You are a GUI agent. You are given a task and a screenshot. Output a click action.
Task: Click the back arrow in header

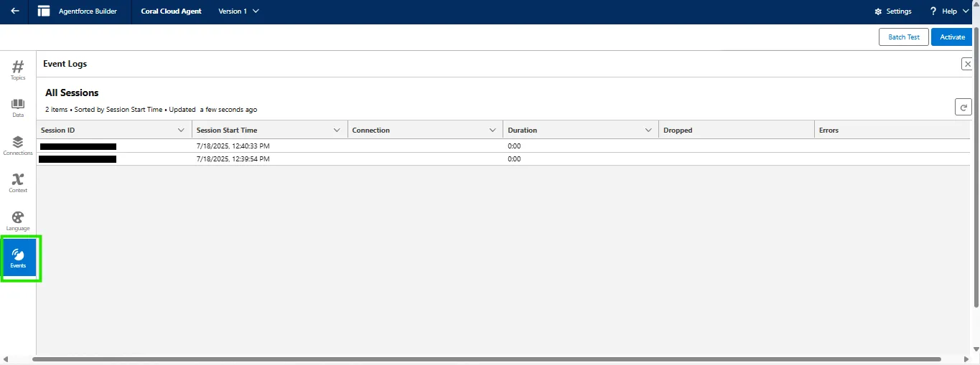(x=14, y=11)
